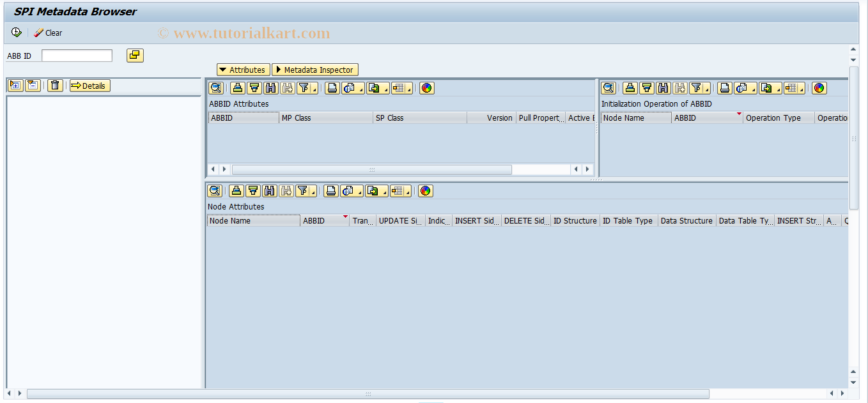Click the Details magnifier in the Node Attributes toolbar
Image resolution: width=868 pixels, height=403 pixels.
tap(215, 191)
